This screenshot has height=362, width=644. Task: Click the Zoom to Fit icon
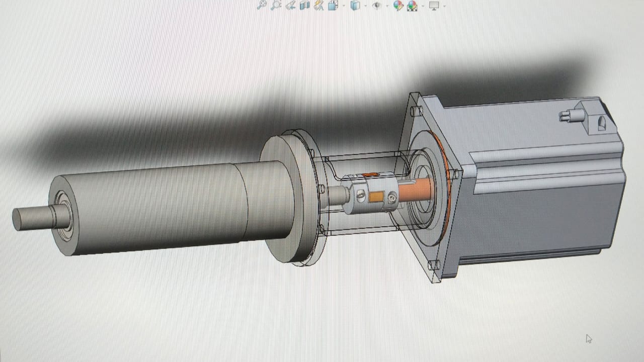coord(261,5)
